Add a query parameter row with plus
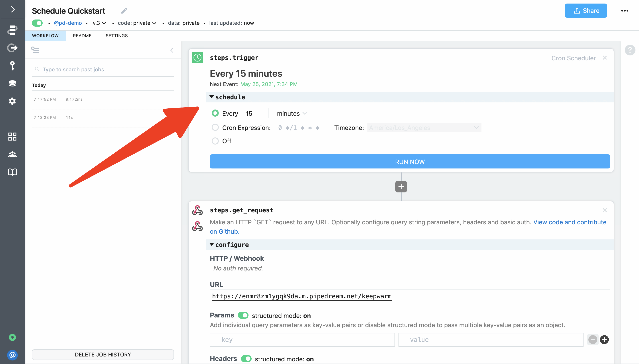 604,339
